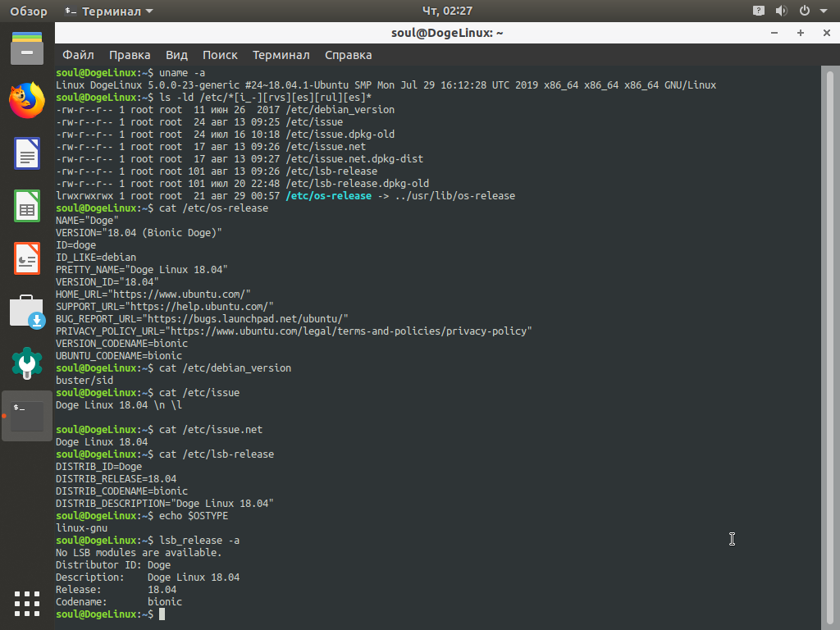Open the Поиск menu
This screenshot has width=840, height=630.
pyautogui.click(x=220, y=55)
